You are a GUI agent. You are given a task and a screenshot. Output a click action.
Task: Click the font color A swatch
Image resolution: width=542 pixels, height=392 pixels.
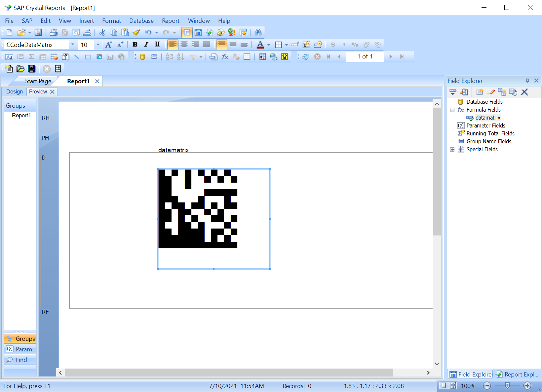pyautogui.click(x=260, y=45)
